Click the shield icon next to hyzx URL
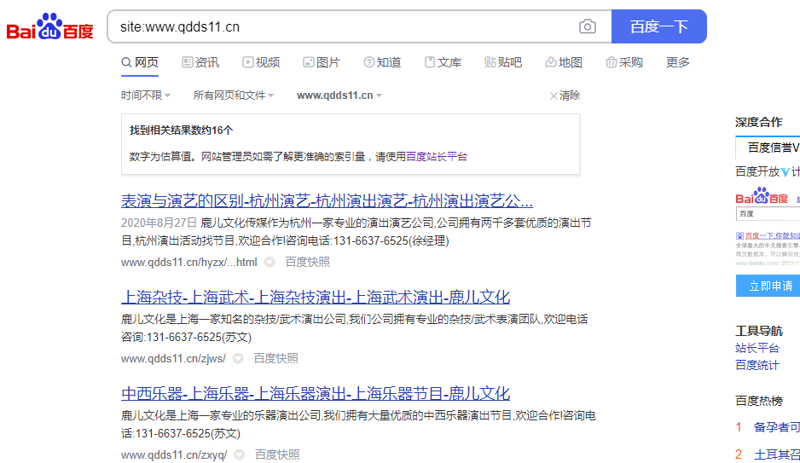800x463 pixels. point(269,262)
